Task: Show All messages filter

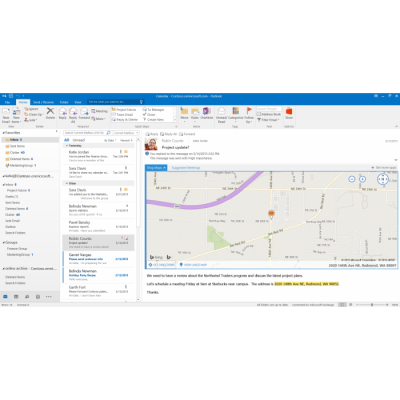Action: [67, 140]
